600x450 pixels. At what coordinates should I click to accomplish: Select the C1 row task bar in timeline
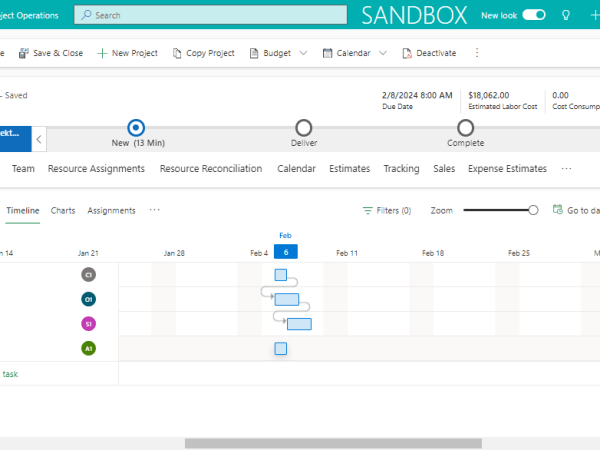280,275
